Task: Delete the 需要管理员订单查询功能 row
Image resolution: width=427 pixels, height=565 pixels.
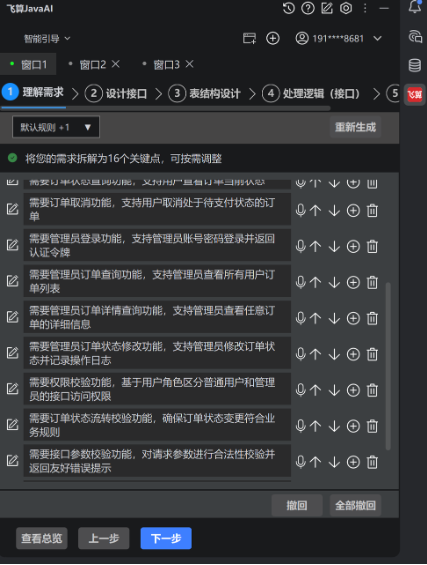Action: pyautogui.click(x=372, y=282)
